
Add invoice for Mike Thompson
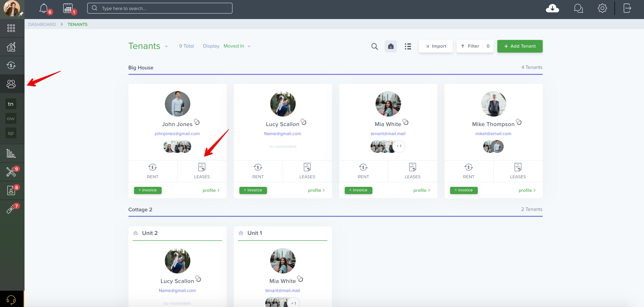[x=464, y=190]
